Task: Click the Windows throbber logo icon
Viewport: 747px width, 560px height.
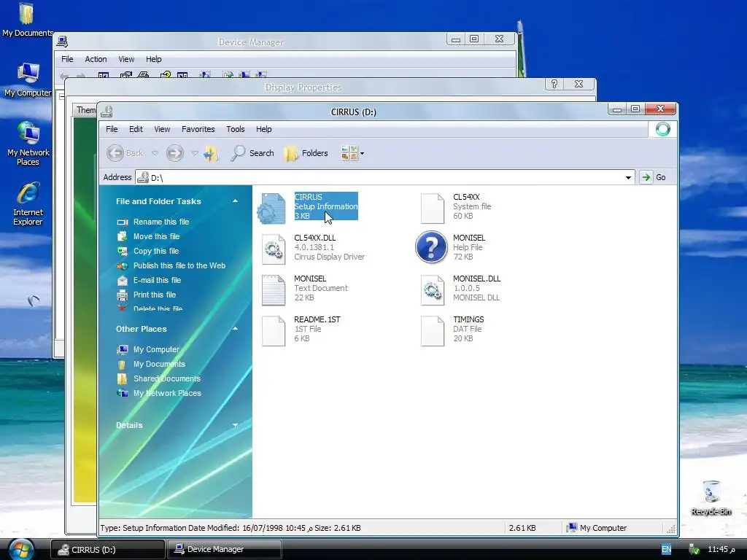Action: (x=662, y=129)
